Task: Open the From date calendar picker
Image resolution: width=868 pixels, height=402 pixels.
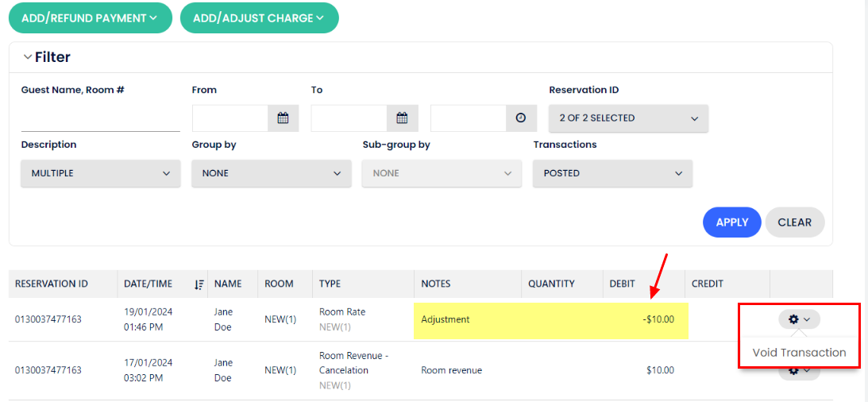Action: pyautogui.click(x=283, y=118)
